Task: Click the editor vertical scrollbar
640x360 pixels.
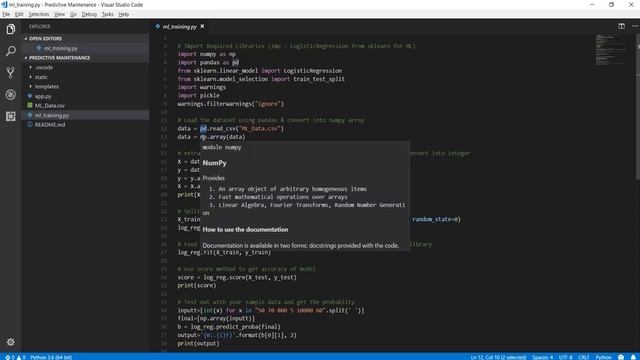Action: [x=638, y=106]
